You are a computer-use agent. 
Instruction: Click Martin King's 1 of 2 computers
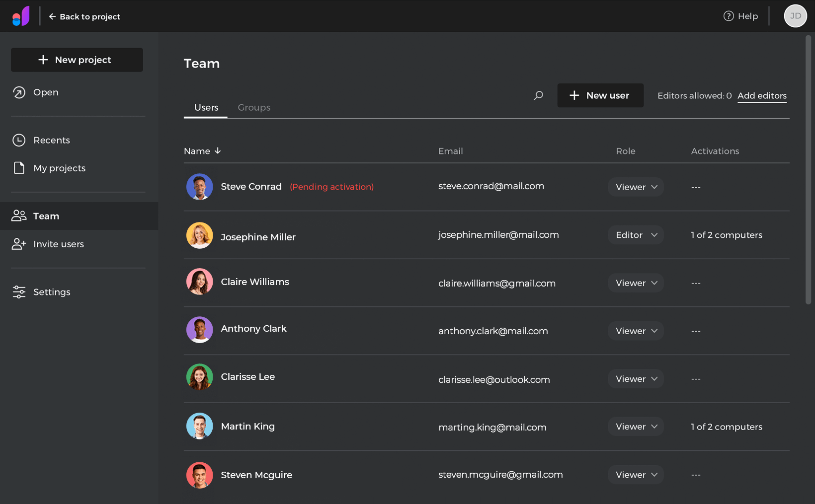727,427
